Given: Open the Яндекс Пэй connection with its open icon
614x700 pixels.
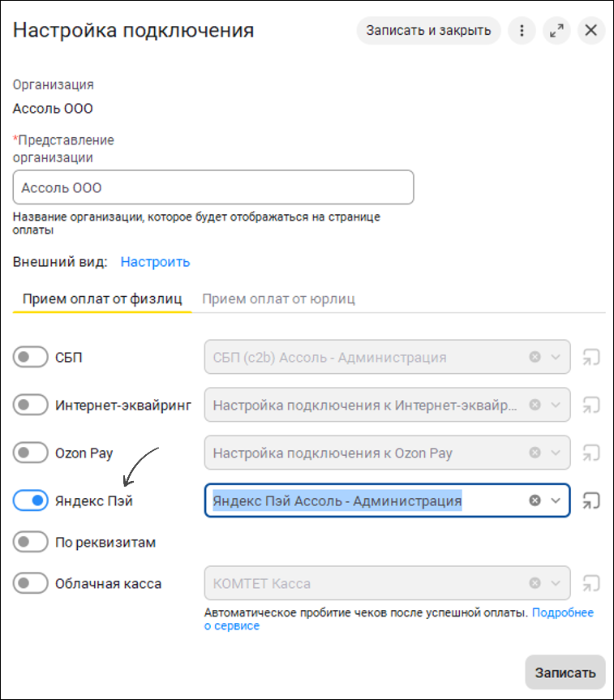Looking at the screenshot, I should click(x=591, y=500).
